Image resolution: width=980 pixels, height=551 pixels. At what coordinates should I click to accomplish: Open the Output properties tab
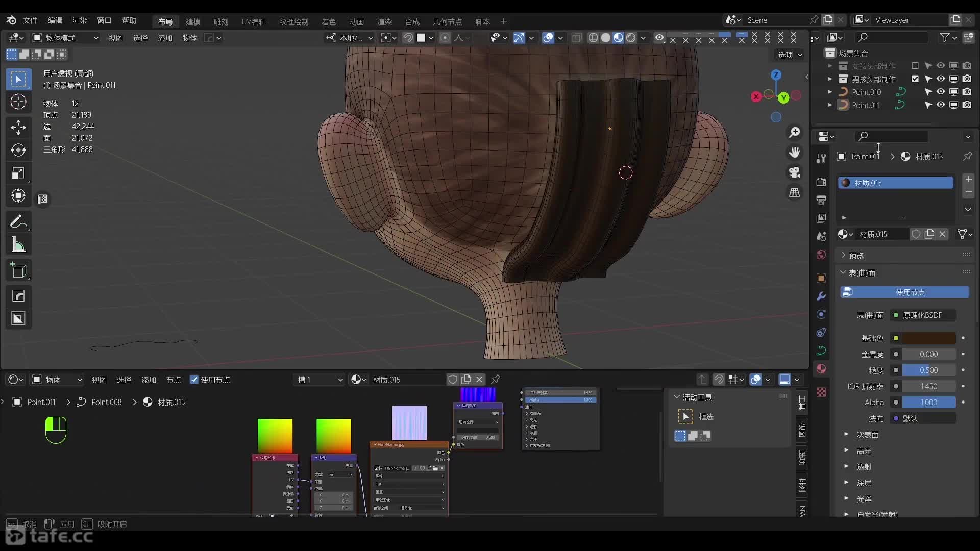(x=821, y=200)
